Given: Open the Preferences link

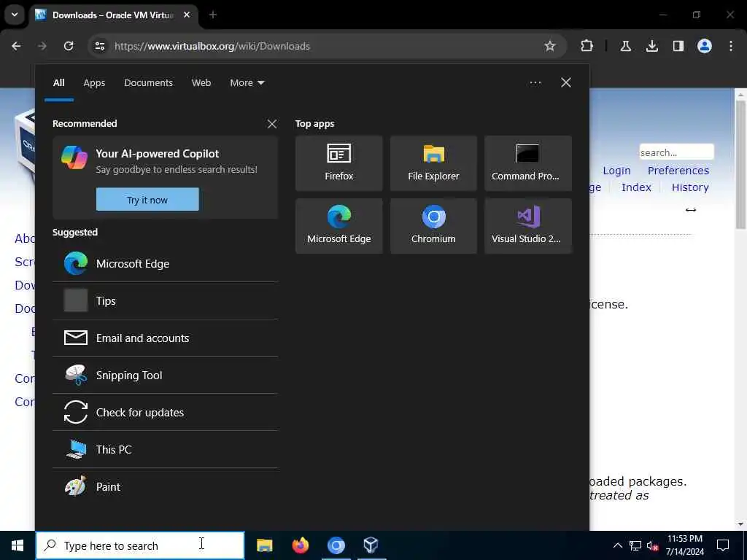Looking at the screenshot, I should [x=678, y=171].
